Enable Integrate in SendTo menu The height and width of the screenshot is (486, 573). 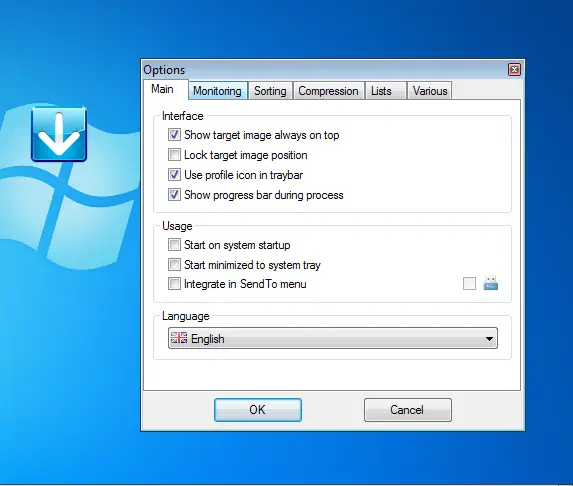point(174,284)
